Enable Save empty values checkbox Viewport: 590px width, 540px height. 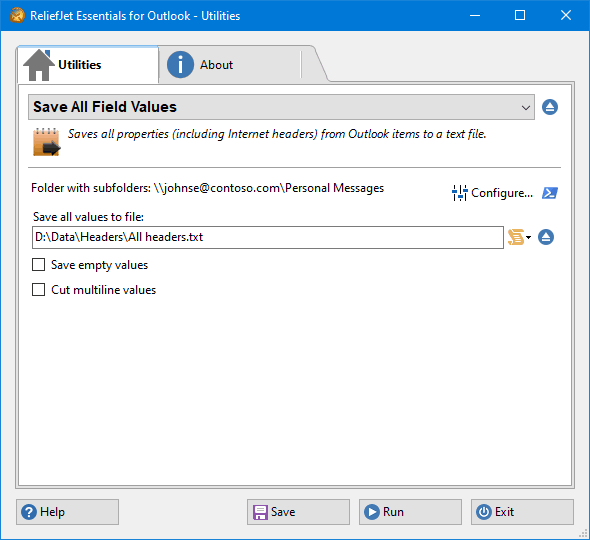(x=38, y=265)
